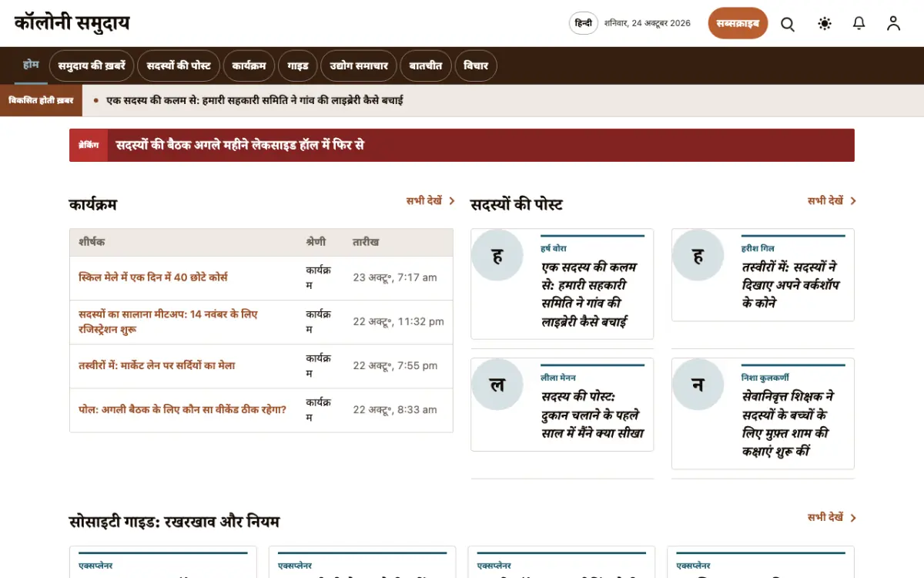Viewport: 924px width, 578px height.
Task: Open the कार्यक्रम nav tab
Action: [x=249, y=66]
